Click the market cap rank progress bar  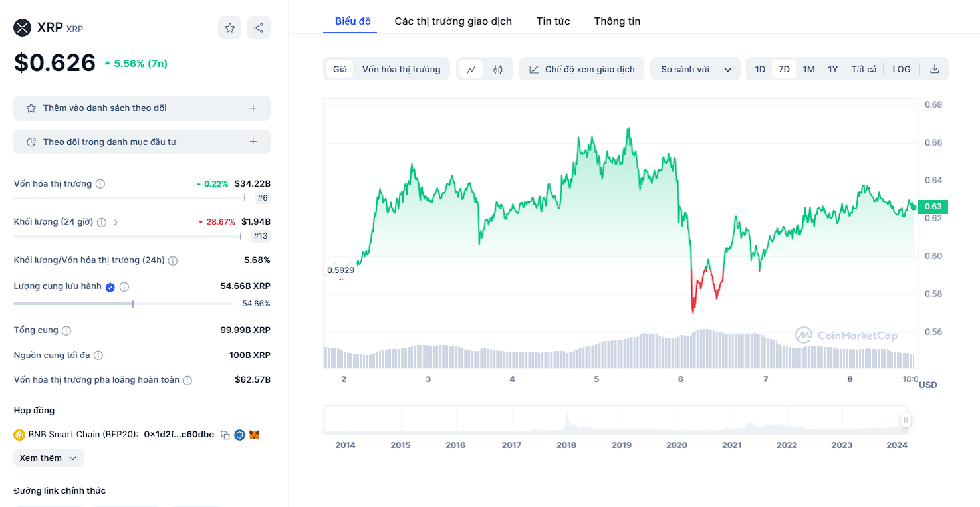[x=130, y=197]
